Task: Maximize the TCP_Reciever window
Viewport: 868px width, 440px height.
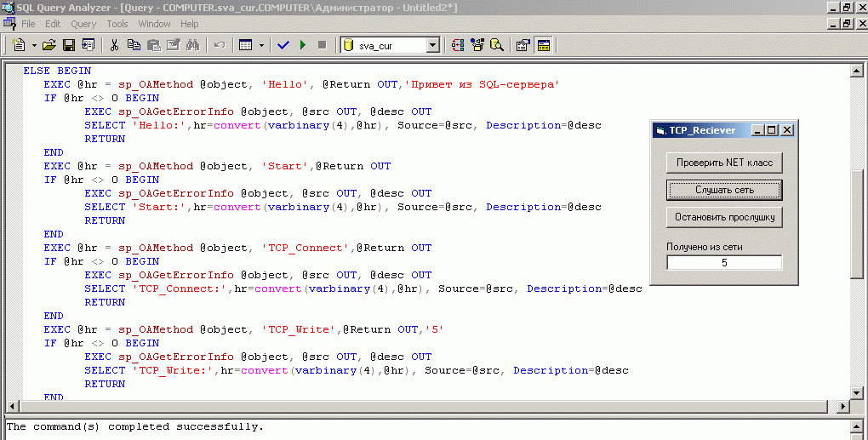Action: (x=771, y=130)
